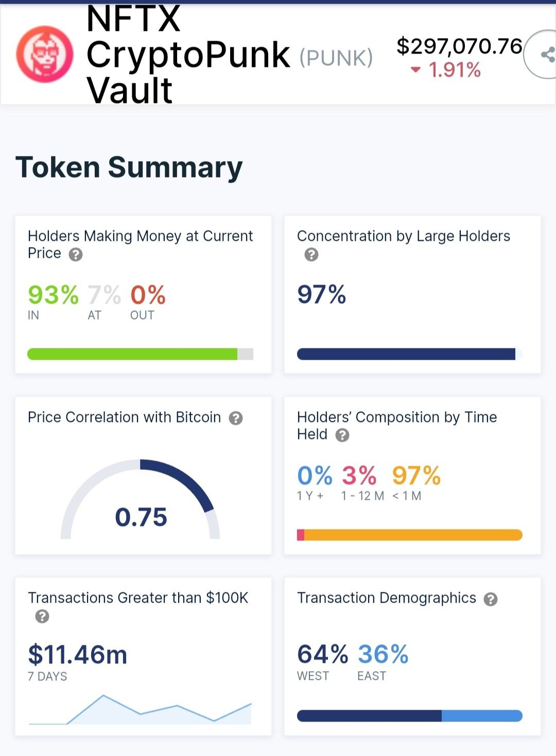The height and width of the screenshot is (756, 556).
Task: Click the $297,070.76 price value
Action: pos(459,46)
